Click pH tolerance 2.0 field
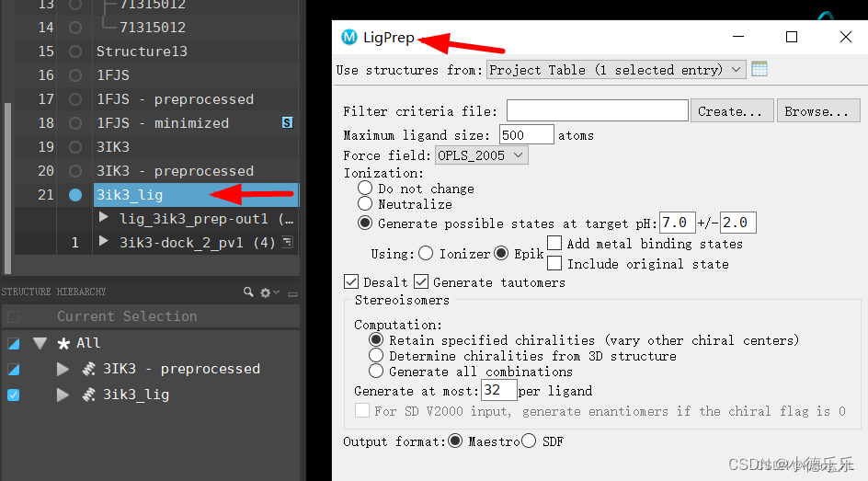 pyautogui.click(x=738, y=223)
